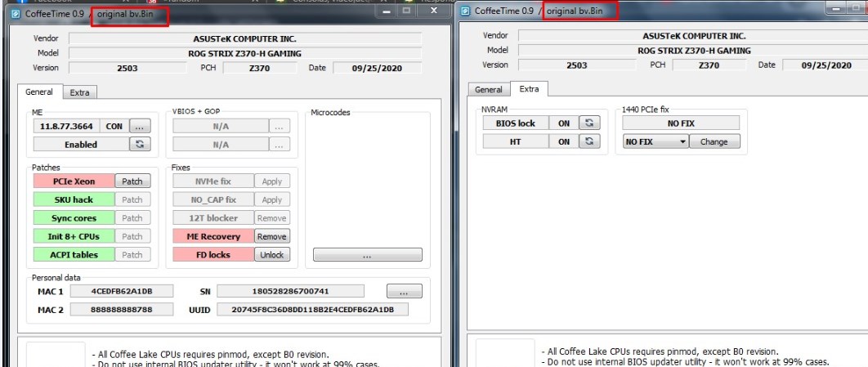Click NO FIX status field above dropdown
This screenshot has width=868, height=367.
point(681,123)
